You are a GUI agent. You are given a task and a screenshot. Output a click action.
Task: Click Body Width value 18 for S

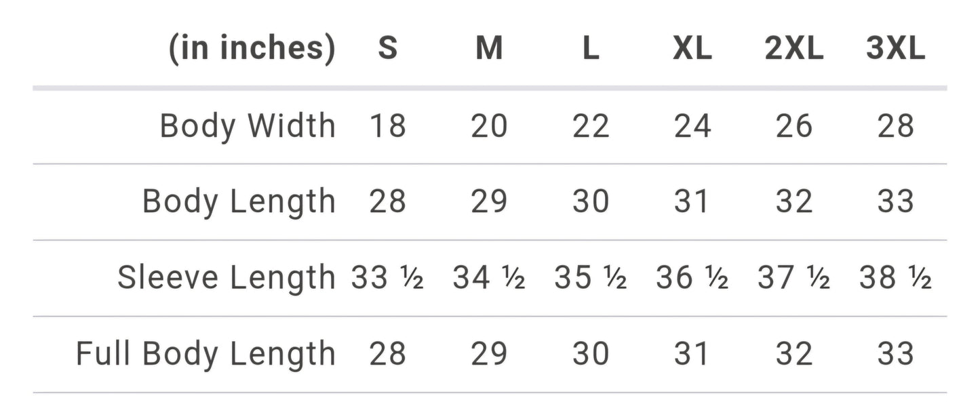[x=387, y=126]
